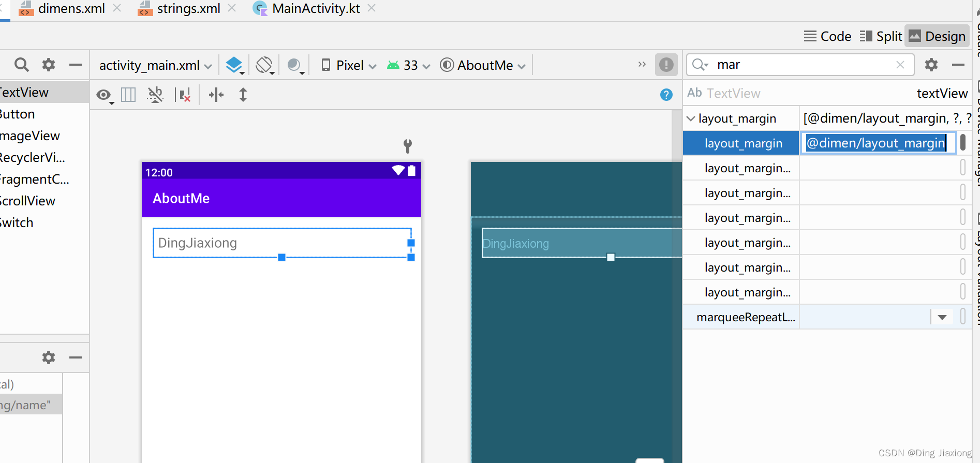This screenshot has height=463, width=980.
Task: Open AboutMe theme dropdown
Action: (483, 66)
